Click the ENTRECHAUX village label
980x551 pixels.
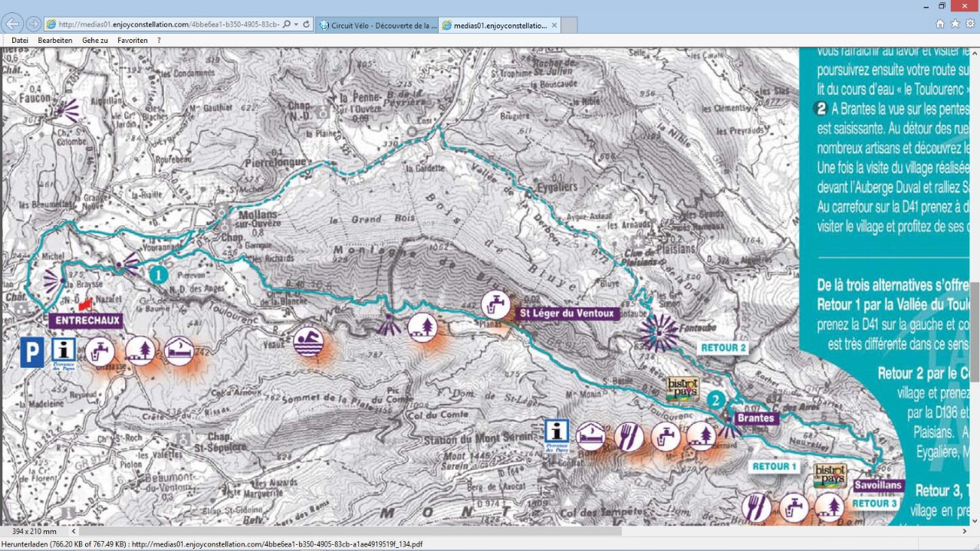pyautogui.click(x=86, y=320)
